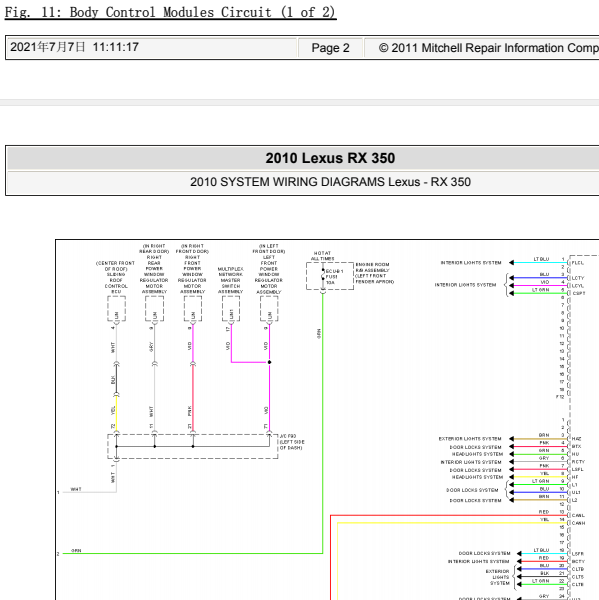
Task: Click the J/C F80 (LEFT SIDE OF DASH) label
Action: tap(292, 442)
